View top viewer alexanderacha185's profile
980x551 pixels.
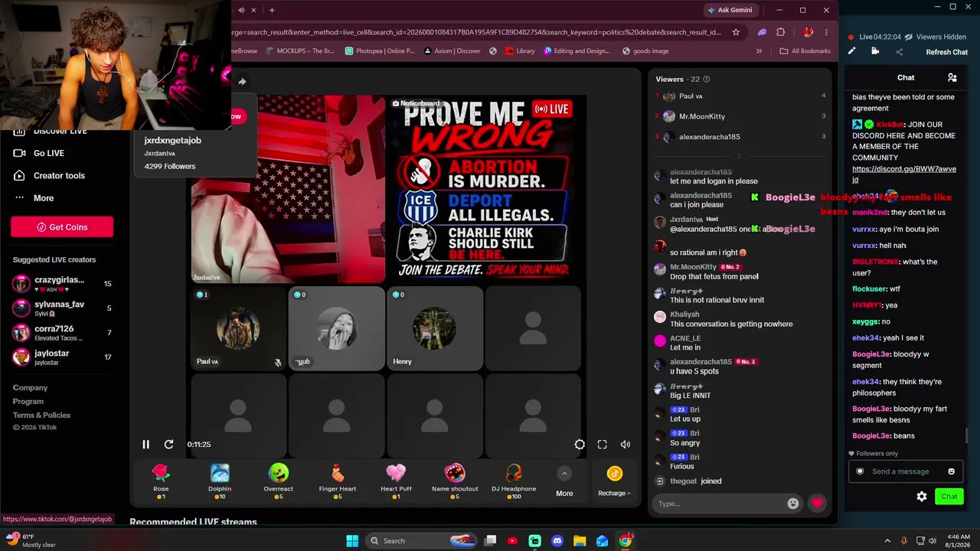pos(710,137)
